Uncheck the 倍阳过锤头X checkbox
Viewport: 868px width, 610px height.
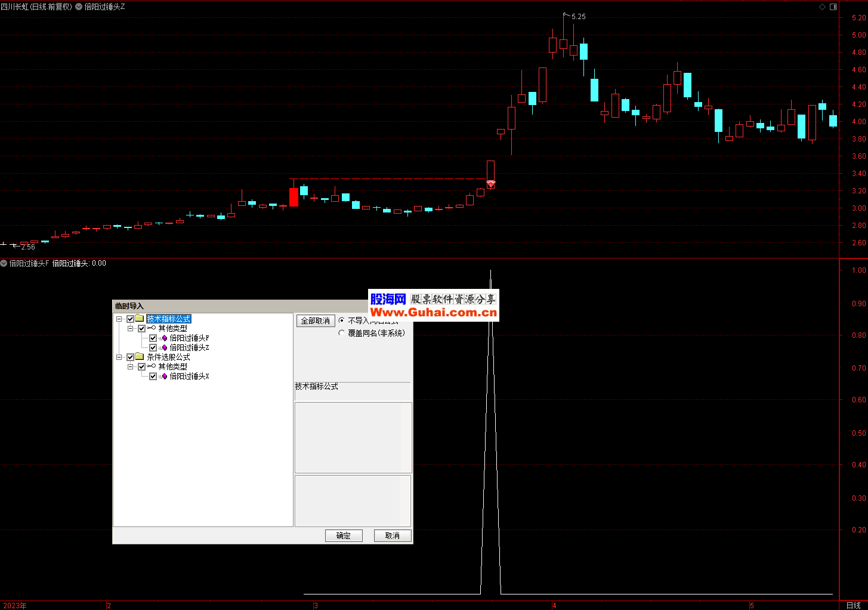coord(153,376)
